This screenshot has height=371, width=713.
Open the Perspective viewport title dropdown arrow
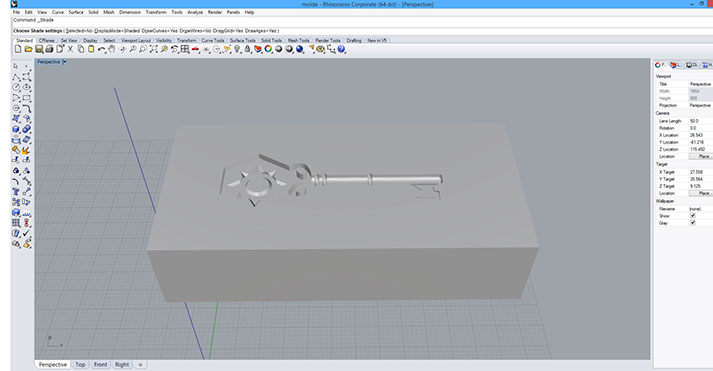pyautogui.click(x=65, y=62)
